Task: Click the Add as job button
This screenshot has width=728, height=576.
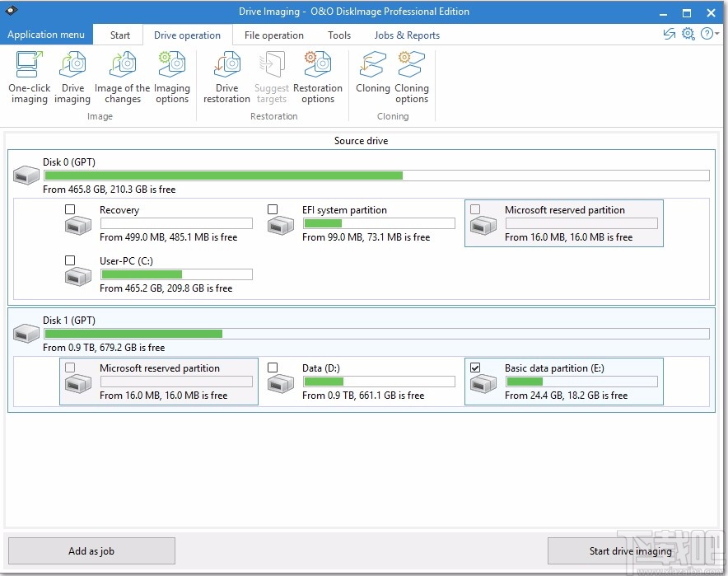Action: (91, 550)
